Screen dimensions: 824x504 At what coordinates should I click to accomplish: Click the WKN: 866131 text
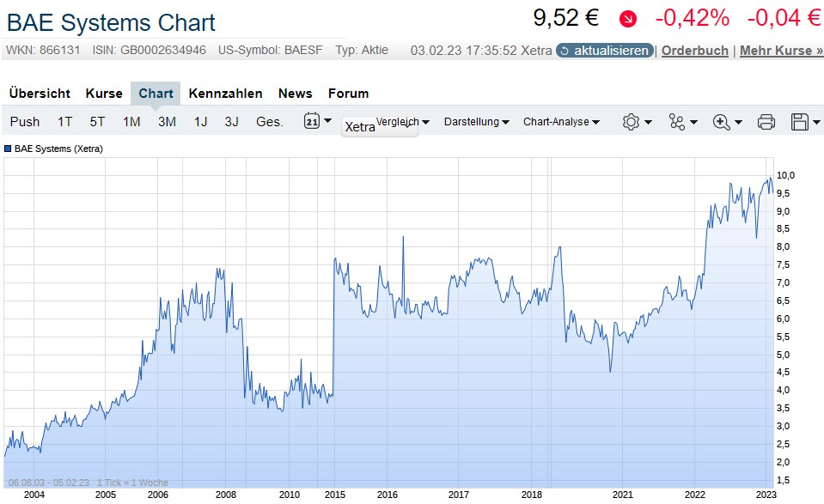coord(43,50)
